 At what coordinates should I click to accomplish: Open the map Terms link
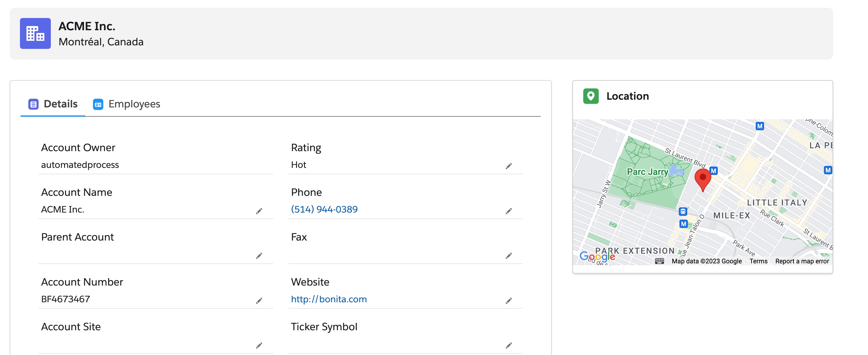(758, 261)
